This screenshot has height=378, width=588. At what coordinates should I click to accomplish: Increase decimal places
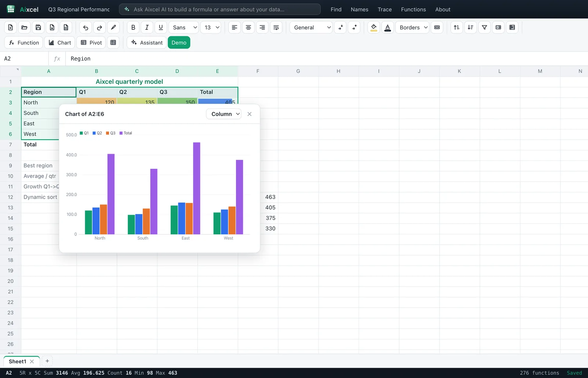click(354, 28)
